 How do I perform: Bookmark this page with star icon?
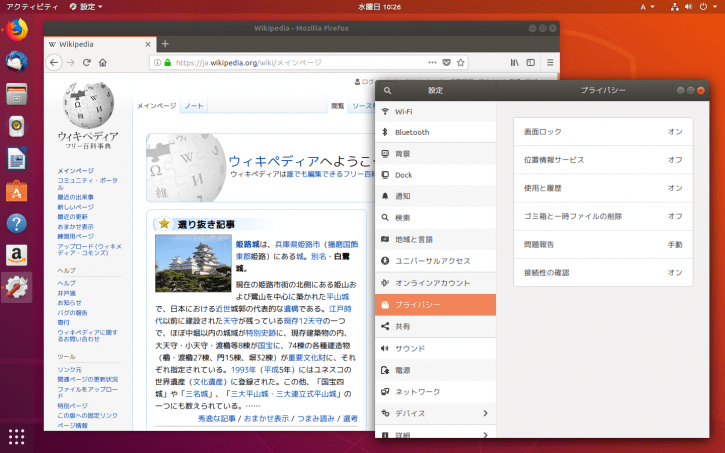(461, 62)
